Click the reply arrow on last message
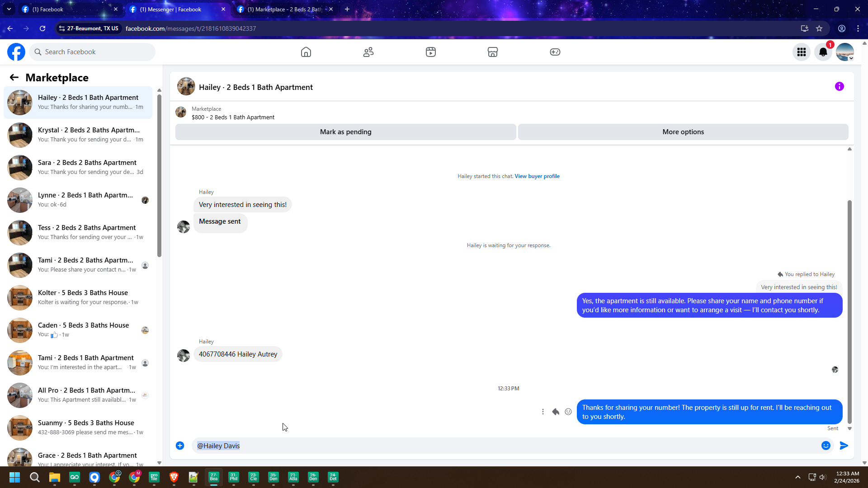This screenshot has height=488, width=868. pyautogui.click(x=556, y=412)
